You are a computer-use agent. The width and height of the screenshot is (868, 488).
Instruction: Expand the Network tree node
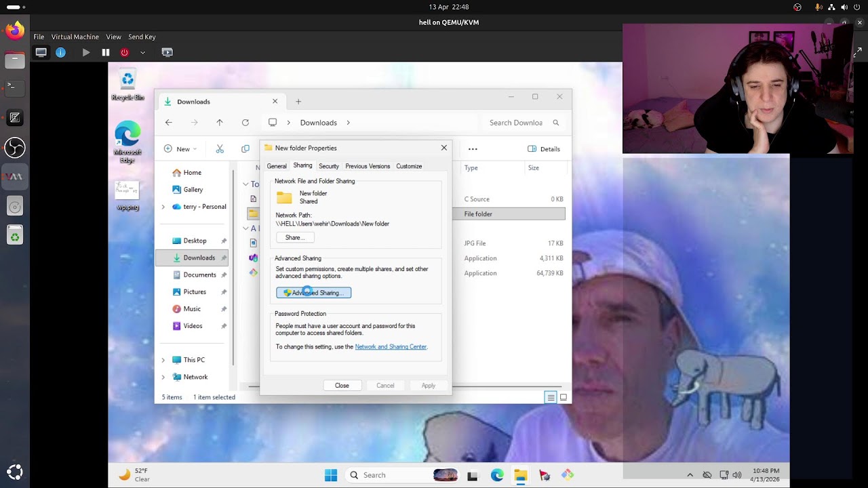click(x=163, y=377)
